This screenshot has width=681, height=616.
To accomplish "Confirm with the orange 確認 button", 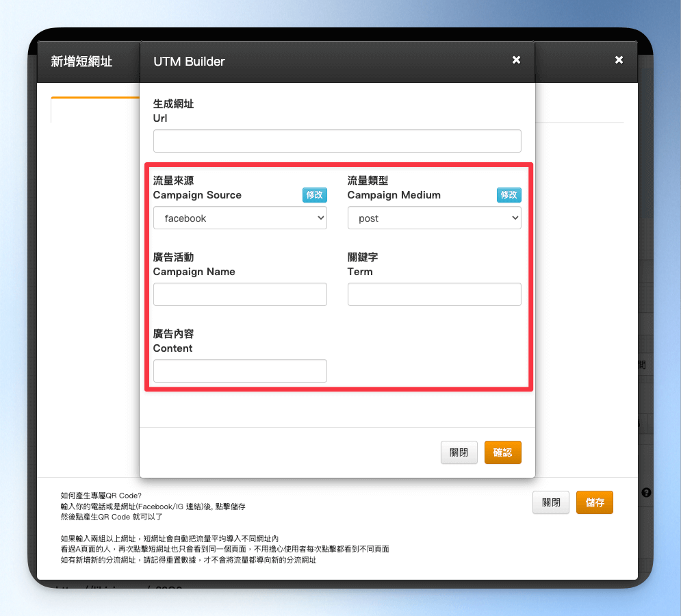I will point(502,452).
